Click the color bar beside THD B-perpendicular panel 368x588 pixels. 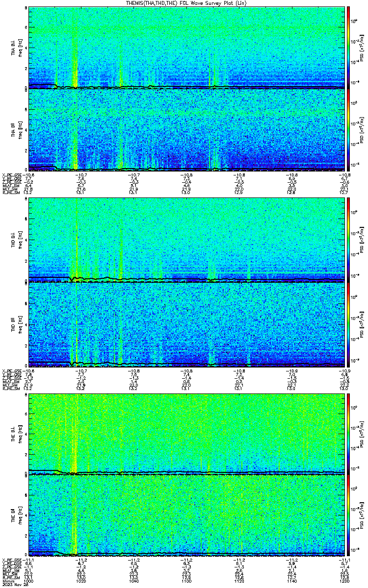(349, 240)
